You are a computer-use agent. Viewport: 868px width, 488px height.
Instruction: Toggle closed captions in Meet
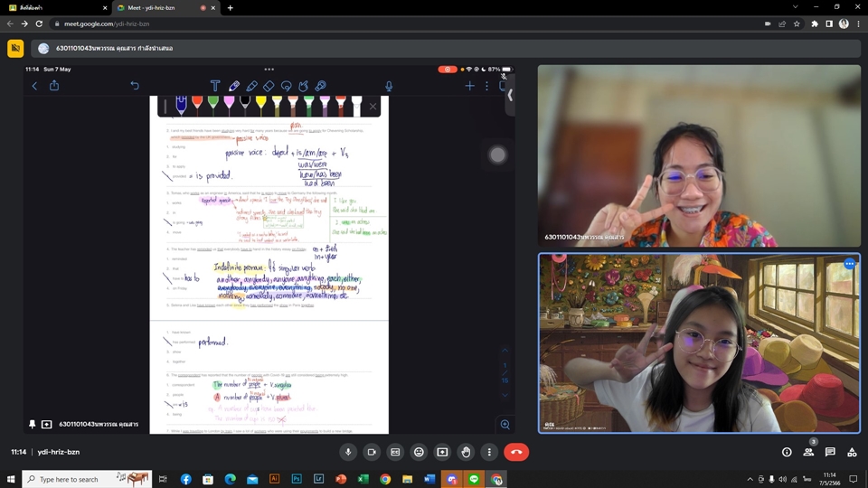pyautogui.click(x=395, y=452)
